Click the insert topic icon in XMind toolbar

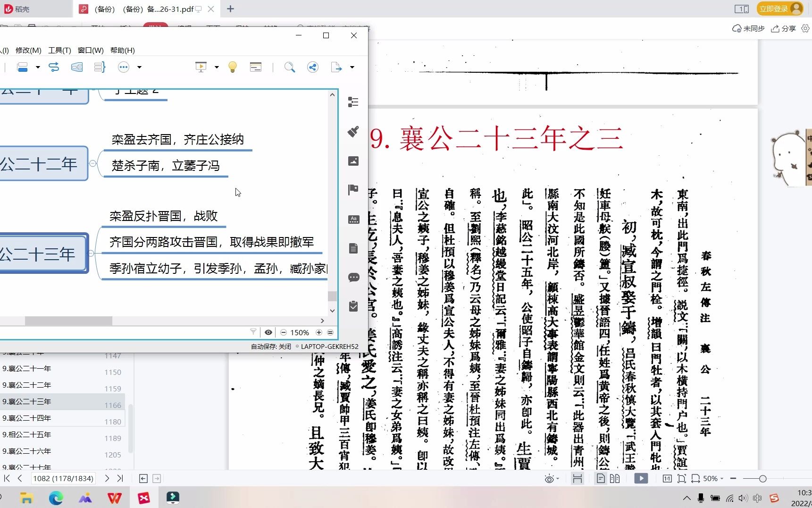coord(22,67)
